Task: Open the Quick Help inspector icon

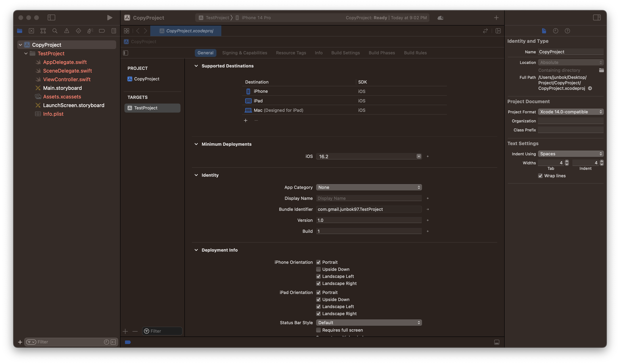Action: click(x=567, y=31)
